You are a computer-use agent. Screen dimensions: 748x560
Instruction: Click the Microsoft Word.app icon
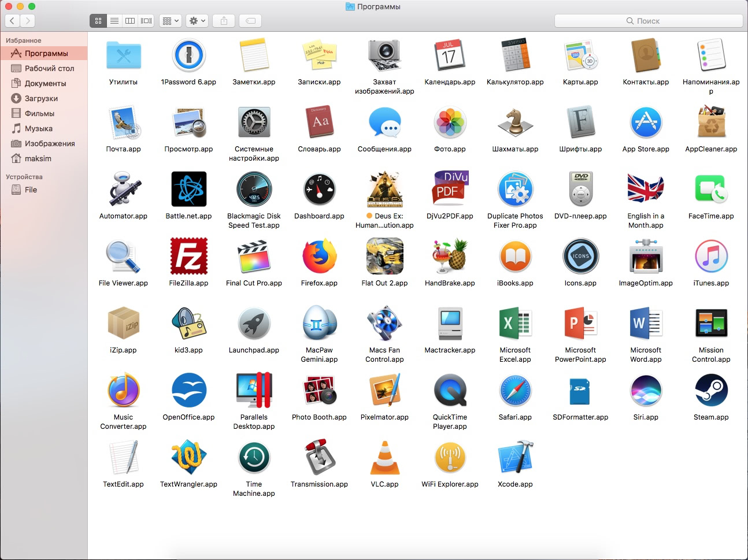click(646, 324)
